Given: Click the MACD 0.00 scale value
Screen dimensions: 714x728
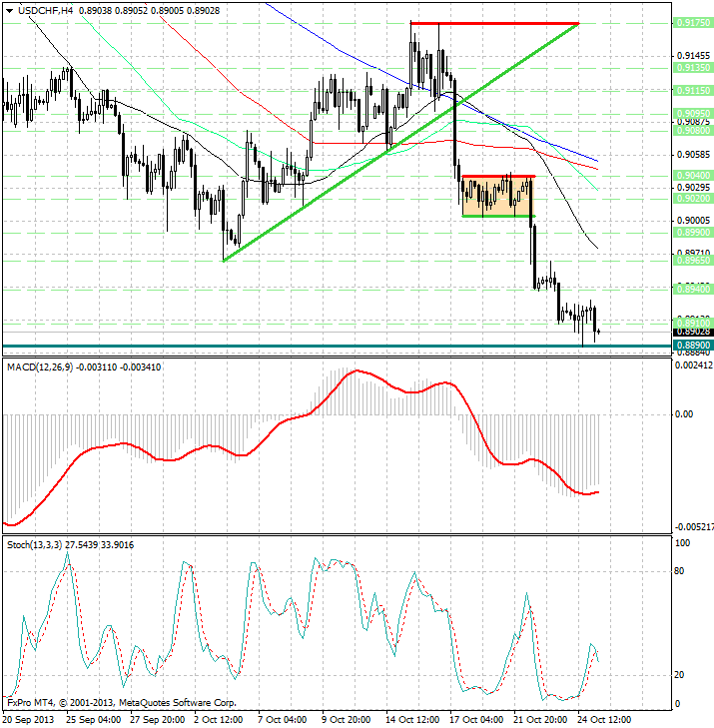Looking at the screenshot, I should click(x=684, y=413).
